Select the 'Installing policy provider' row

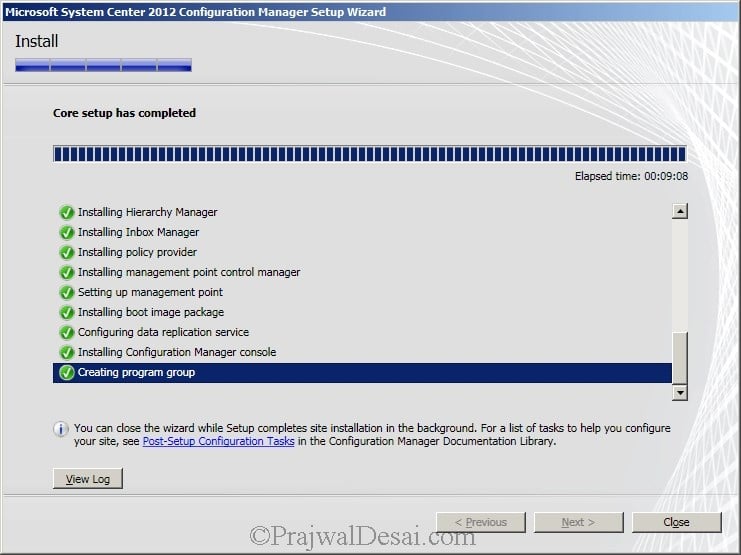pos(362,252)
